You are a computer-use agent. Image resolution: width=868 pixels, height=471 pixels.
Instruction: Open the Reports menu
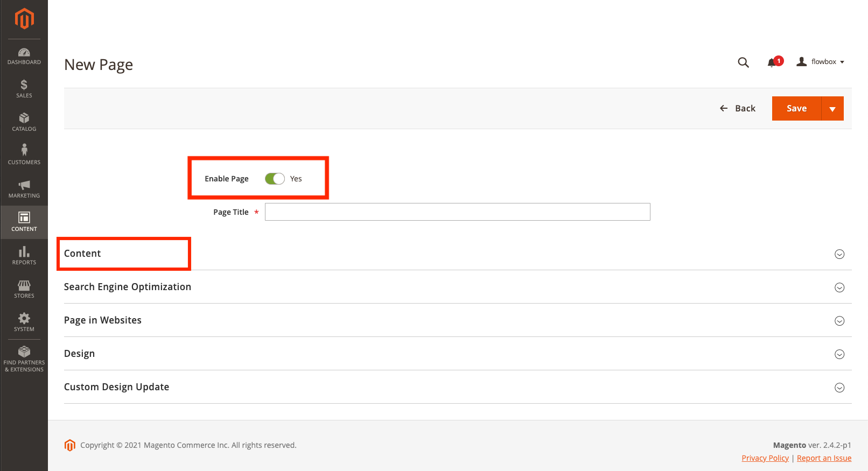[24, 255]
